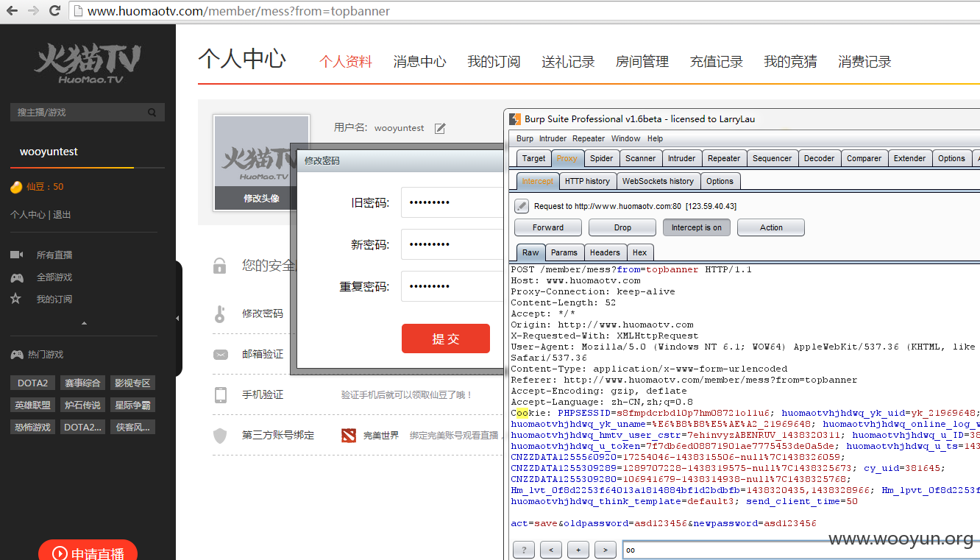
Task: Switch to the Spider tab
Action: point(602,158)
